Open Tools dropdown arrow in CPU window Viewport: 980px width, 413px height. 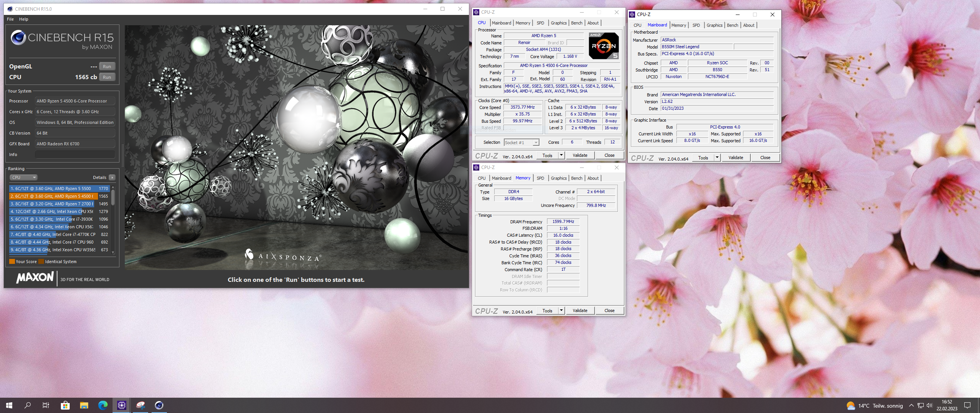pyautogui.click(x=562, y=156)
